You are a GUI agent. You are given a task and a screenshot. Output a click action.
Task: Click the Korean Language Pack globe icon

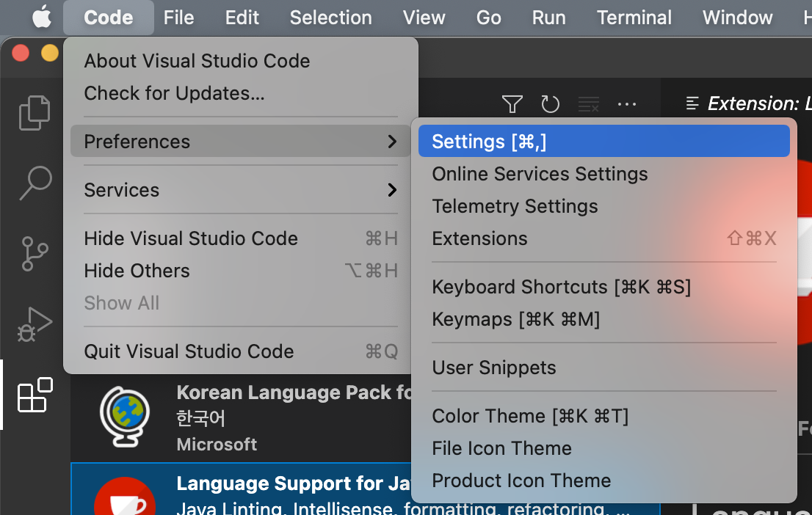(125, 417)
